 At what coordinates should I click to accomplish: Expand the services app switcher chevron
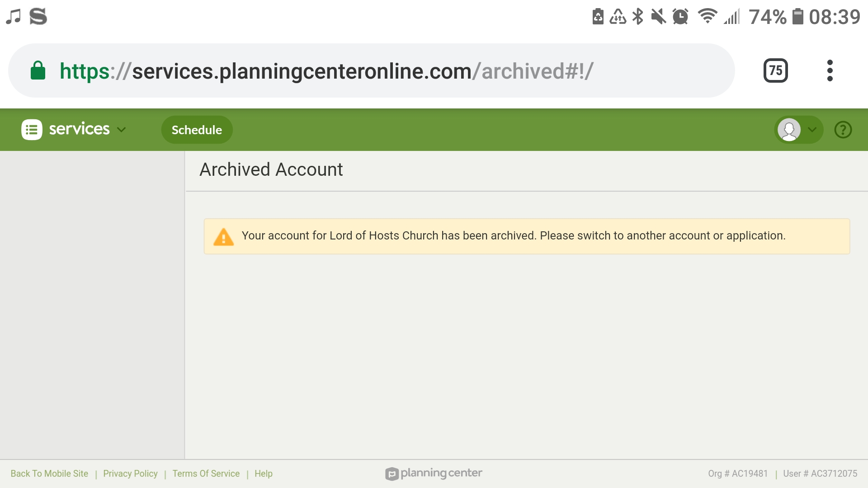point(121,130)
